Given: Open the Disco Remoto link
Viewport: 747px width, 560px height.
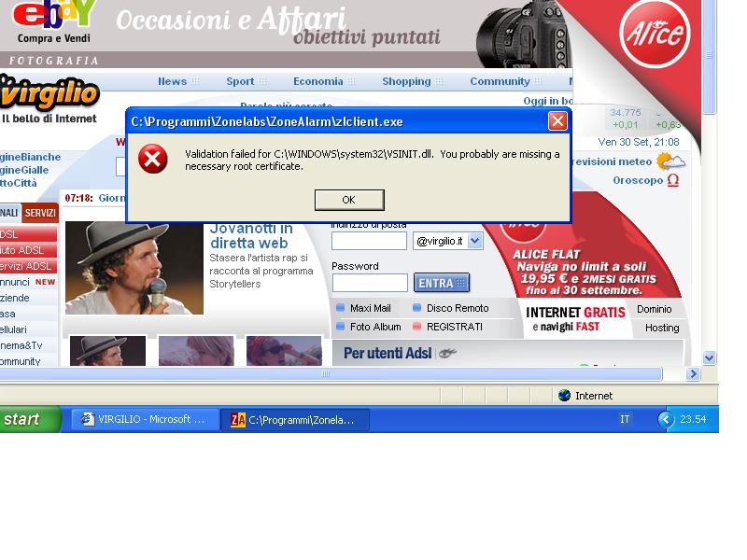Looking at the screenshot, I should pyautogui.click(x=458, y=308).
